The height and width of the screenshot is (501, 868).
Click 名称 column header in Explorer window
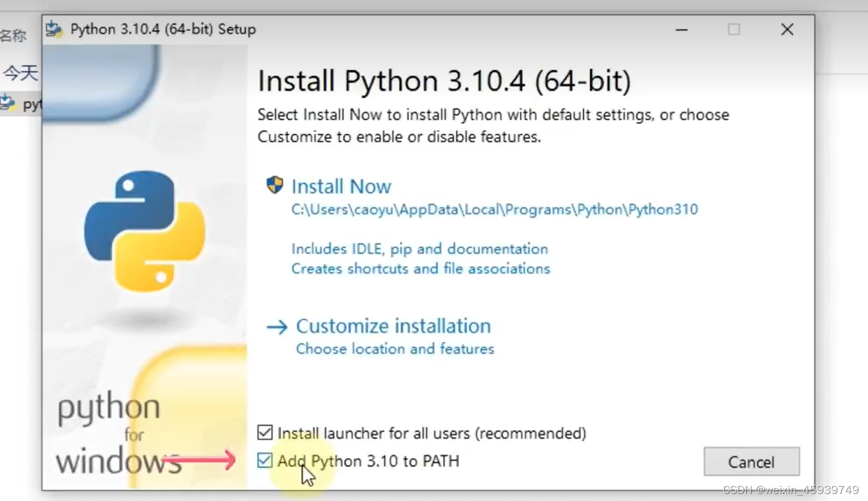click(13, 35)
